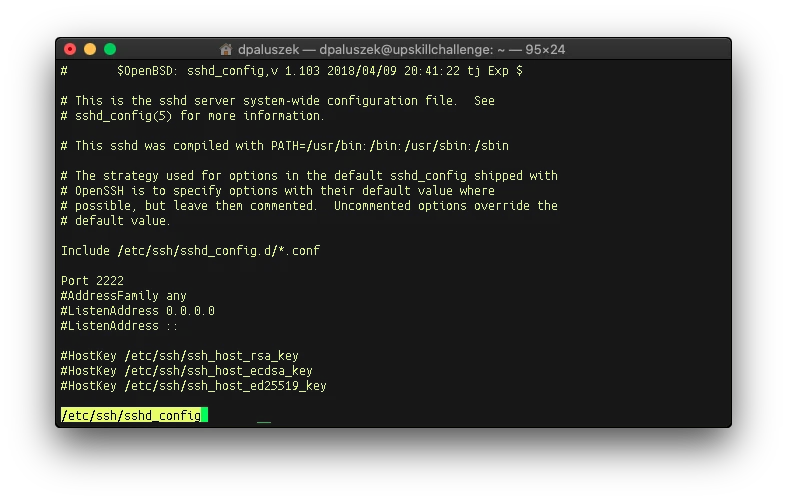
Task: Minimize the terminal with yellow button
Action: pyautogui.click(x=90, y=49)
